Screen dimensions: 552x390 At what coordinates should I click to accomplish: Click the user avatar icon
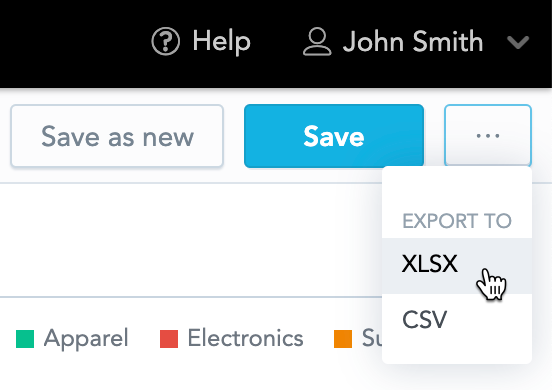pyautogui.click(x=317, y=42)
